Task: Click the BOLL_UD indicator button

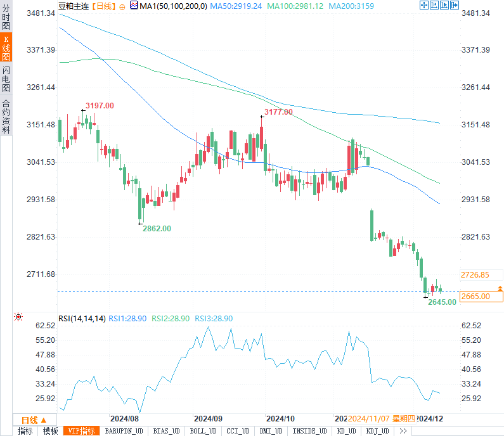Action: point(203,431)
